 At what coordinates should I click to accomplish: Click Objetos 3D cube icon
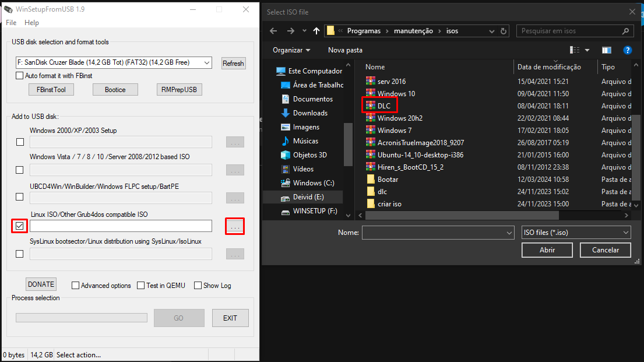pyautogui.click(x=286, y=155)
